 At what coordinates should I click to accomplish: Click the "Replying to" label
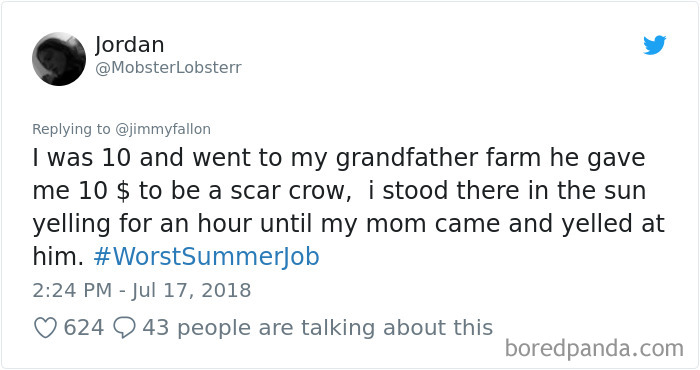tap(71, 129)
